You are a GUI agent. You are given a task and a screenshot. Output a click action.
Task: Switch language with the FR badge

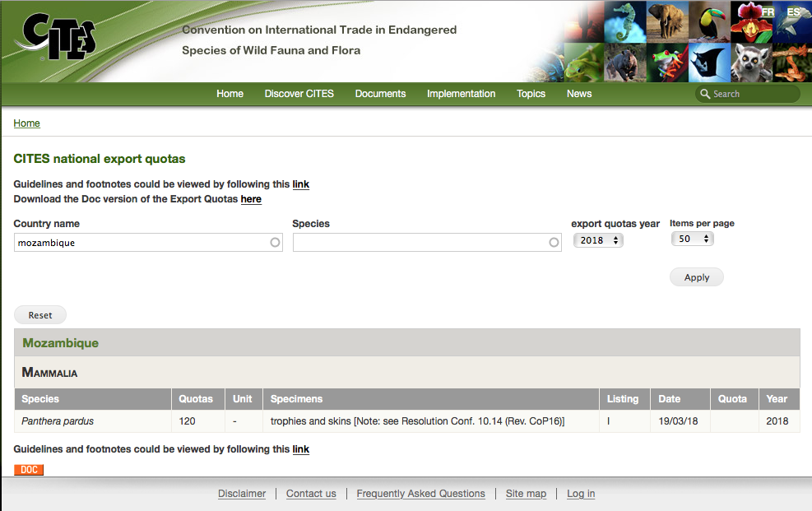point(768,12)
